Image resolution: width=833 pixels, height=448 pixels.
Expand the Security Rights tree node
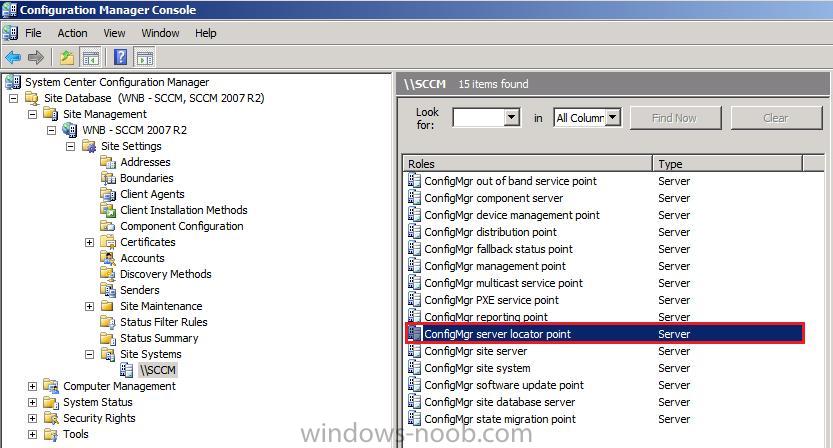click(32, 418)
